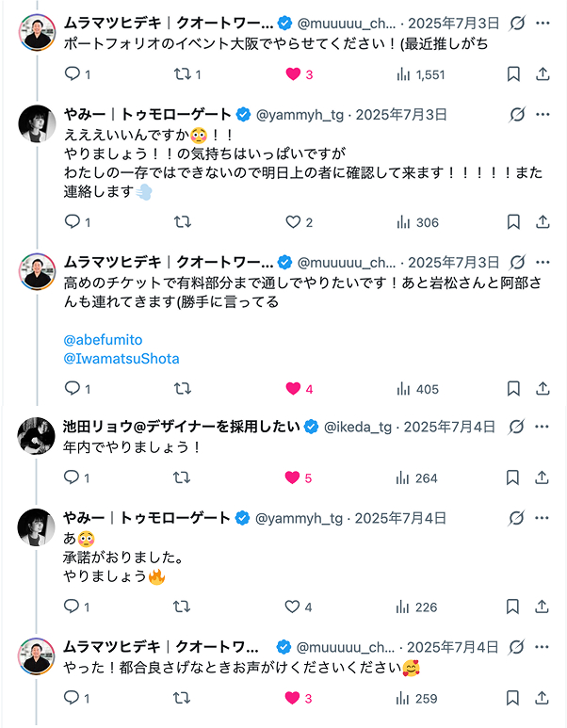View analytics showing 1,551 views
Viewport: 567px width, 728px height.
pyautogui.click(x=419, y=73)
